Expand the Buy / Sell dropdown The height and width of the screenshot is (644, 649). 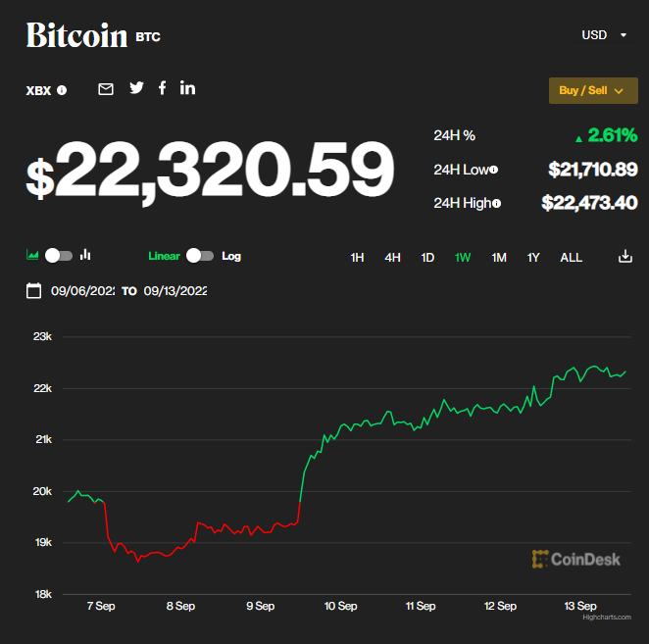click(593, 90)
